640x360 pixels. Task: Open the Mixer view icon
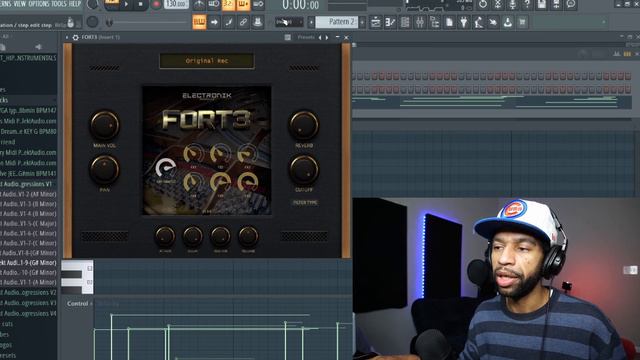[420, 22]
